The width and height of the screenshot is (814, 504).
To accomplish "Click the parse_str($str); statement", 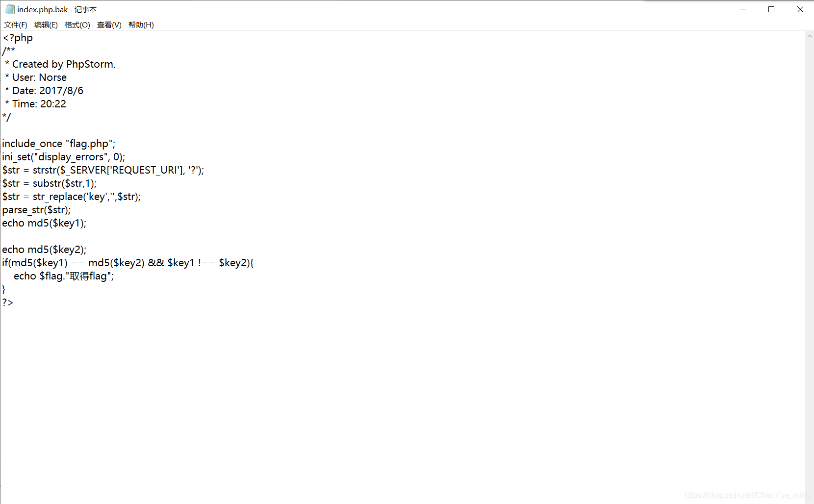I will coord(36,210).
